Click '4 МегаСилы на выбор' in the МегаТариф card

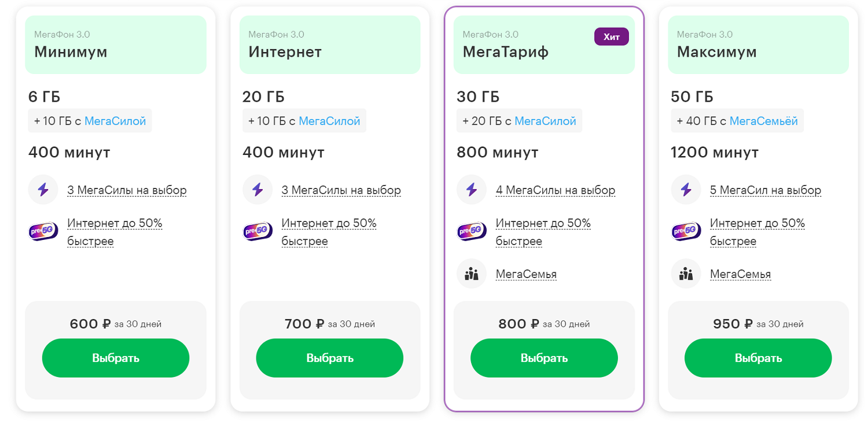[x=556, y=190]
